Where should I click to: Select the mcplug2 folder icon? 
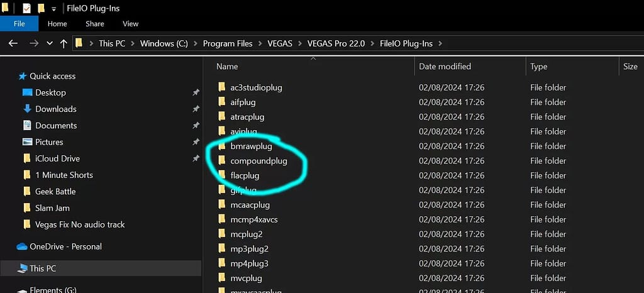(x=222, y=234)
